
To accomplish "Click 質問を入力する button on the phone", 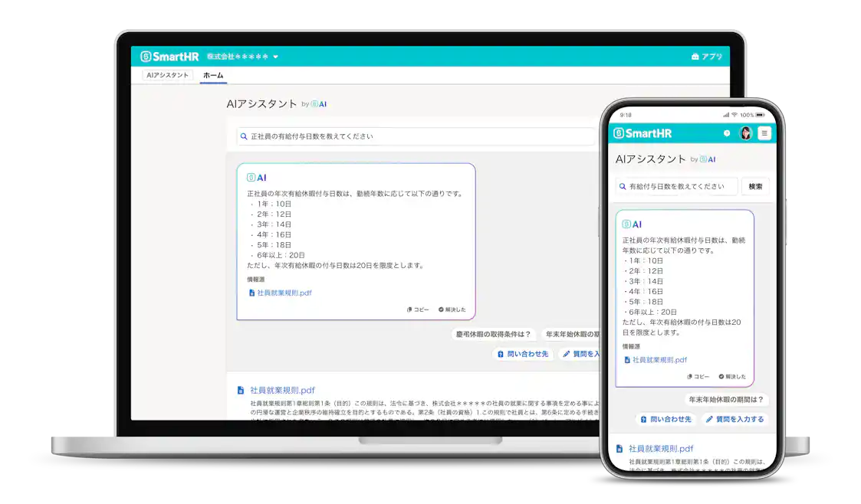I will [x=734, y=419].
